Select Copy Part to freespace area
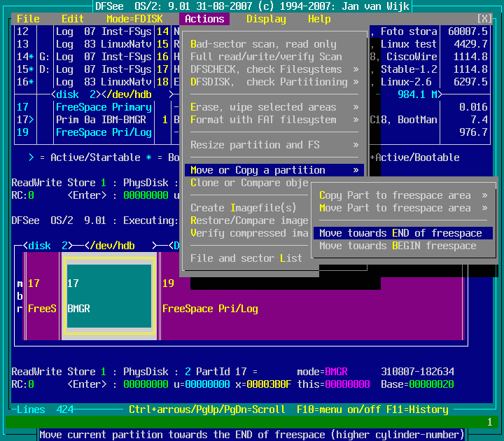The width and height of the screenshot is (504, 441). (402, 195)
